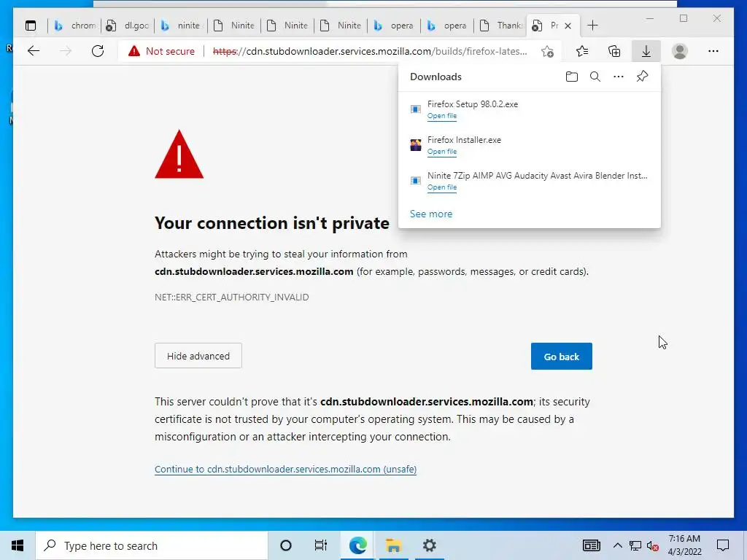Reload the page with the refresh icon
Screen dimensions: 747x560
point(98,51)
